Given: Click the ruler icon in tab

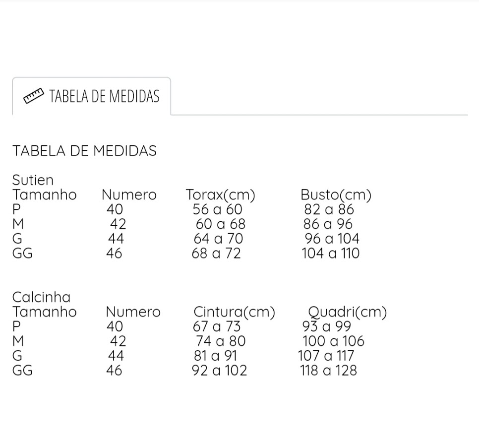Looking at the screenshot, I should [x=34, y=96].
